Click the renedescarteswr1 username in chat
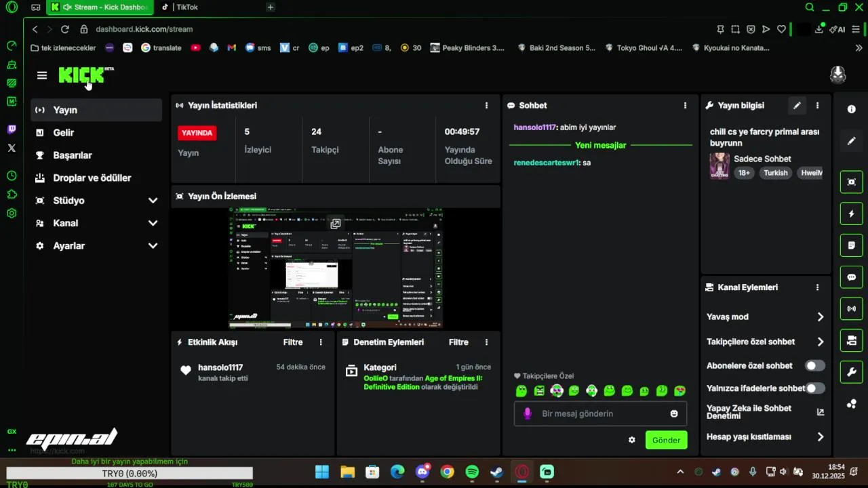 pyautogui.click(x=547, y=163)
